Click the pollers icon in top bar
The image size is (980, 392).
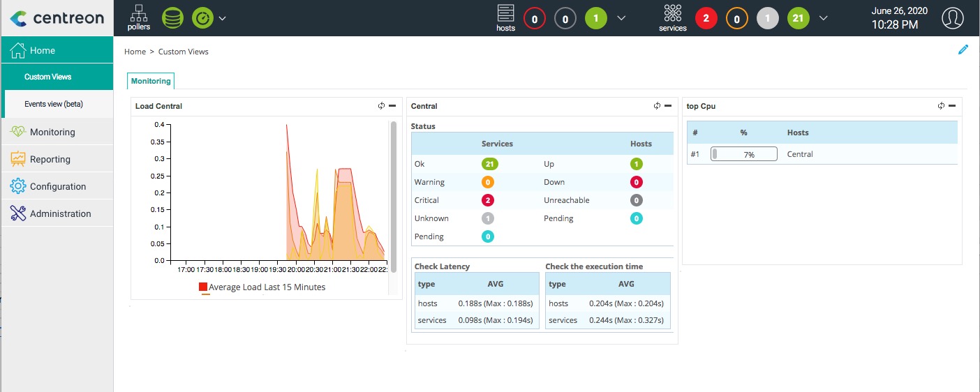[139, 17]
